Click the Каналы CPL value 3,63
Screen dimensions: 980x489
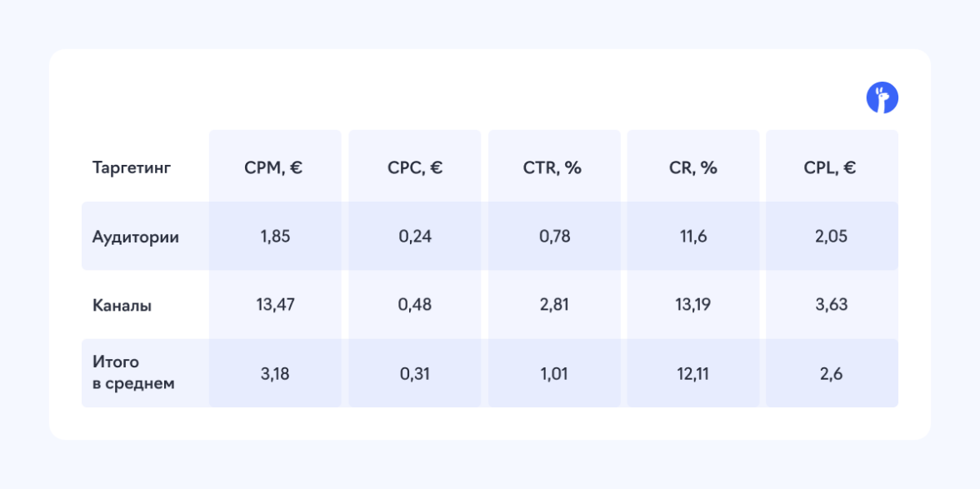click(832, 305)
